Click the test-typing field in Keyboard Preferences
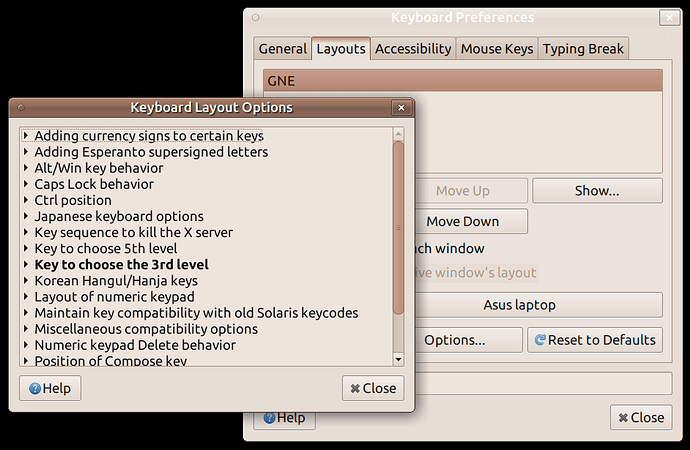 pyautogui.click(x=543, y=384)
